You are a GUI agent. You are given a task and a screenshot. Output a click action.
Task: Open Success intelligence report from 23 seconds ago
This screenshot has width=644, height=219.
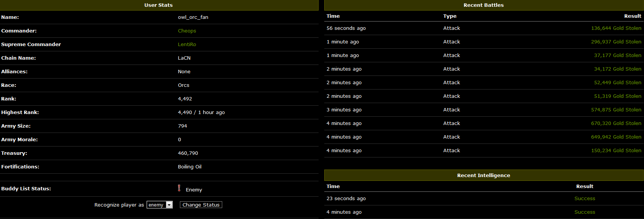click(x=584, y=199)
